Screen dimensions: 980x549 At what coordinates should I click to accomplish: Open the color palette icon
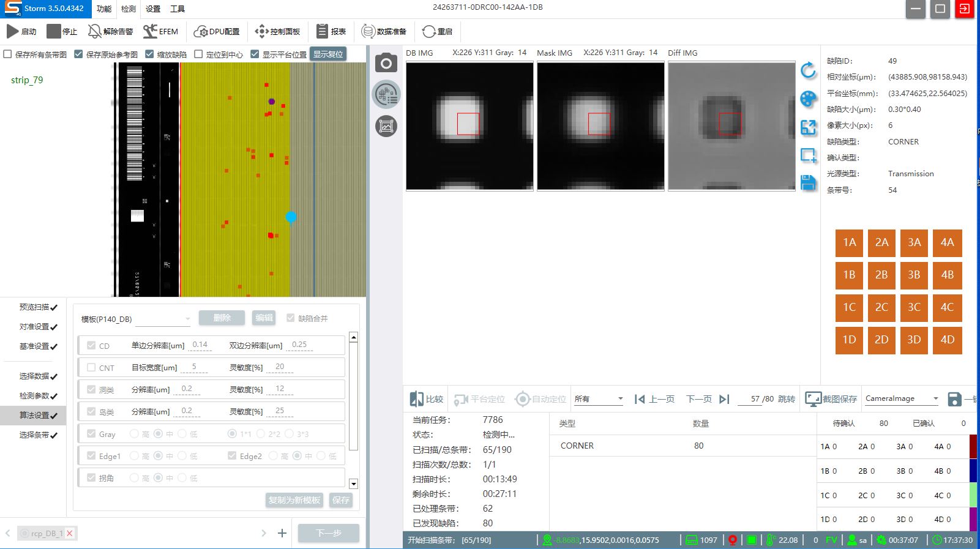point(808,99)
